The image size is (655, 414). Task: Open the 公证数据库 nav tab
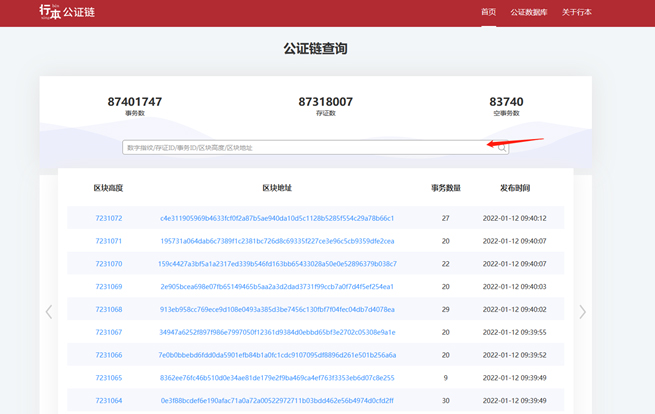(529, 12)
